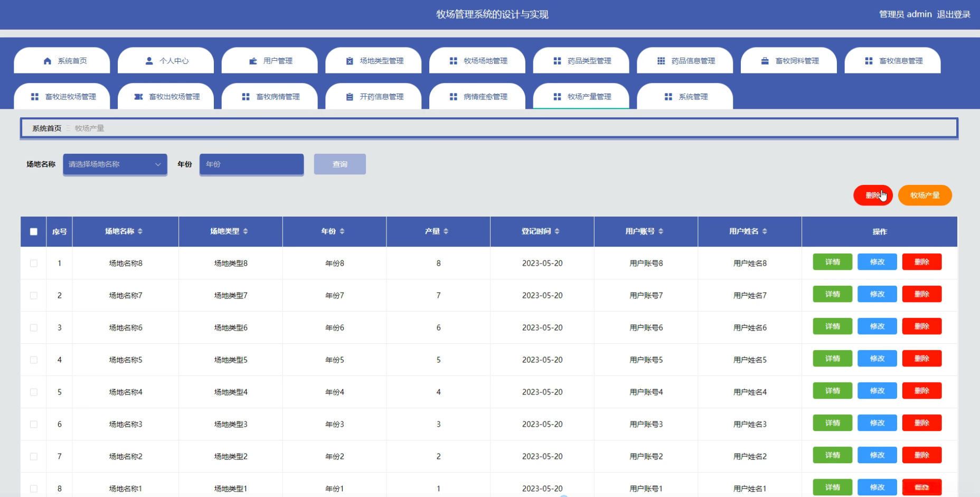
Task: Check the checkbox for row 场地名称8
Action: coord(34,264)
